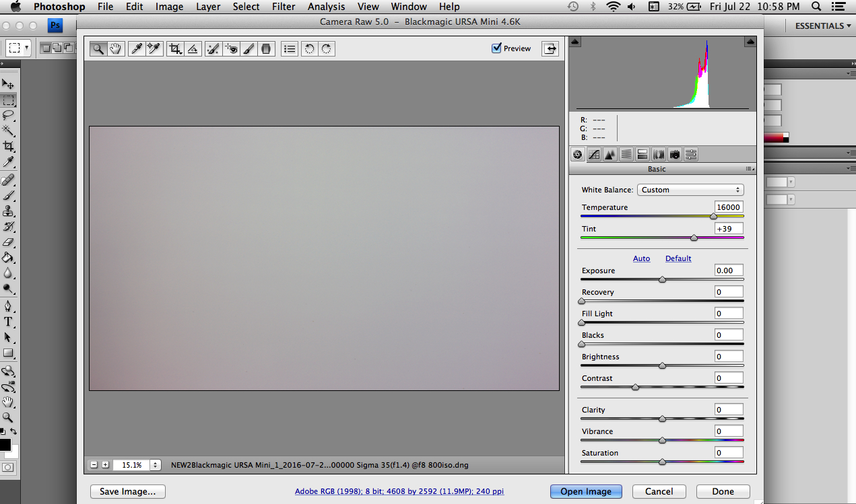Open the Apple menu

click(x=15, y=7)
